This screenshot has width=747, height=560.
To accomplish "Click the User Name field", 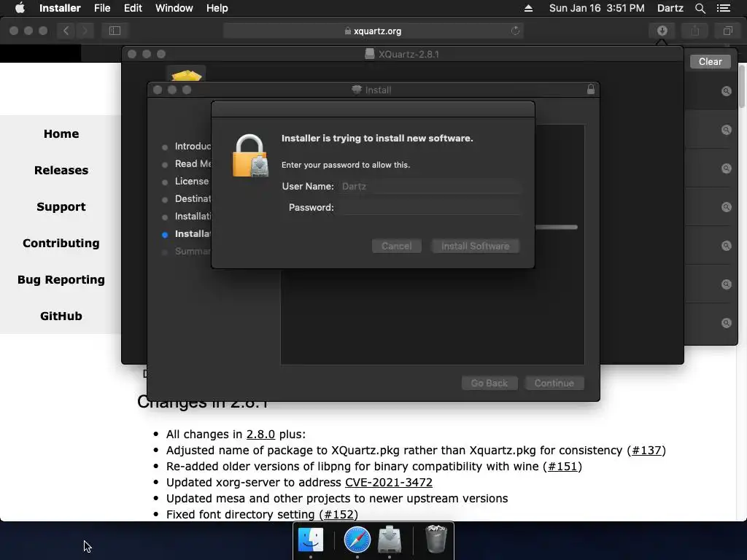I will click(x=429, y=186).
